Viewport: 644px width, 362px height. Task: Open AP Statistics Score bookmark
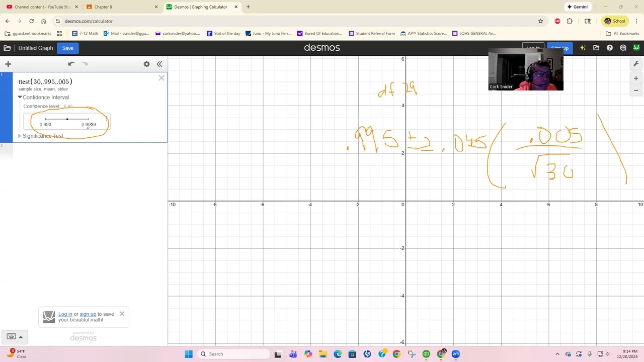pos(424,34)
